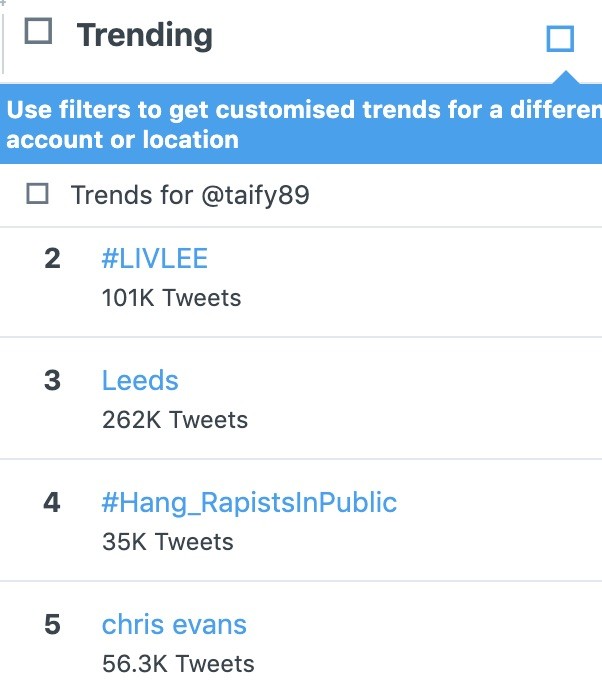Viewport: 602px width, 696px height.
Task: Click the "56.3K Tweets" count
Action: click(x=178, y=664)
